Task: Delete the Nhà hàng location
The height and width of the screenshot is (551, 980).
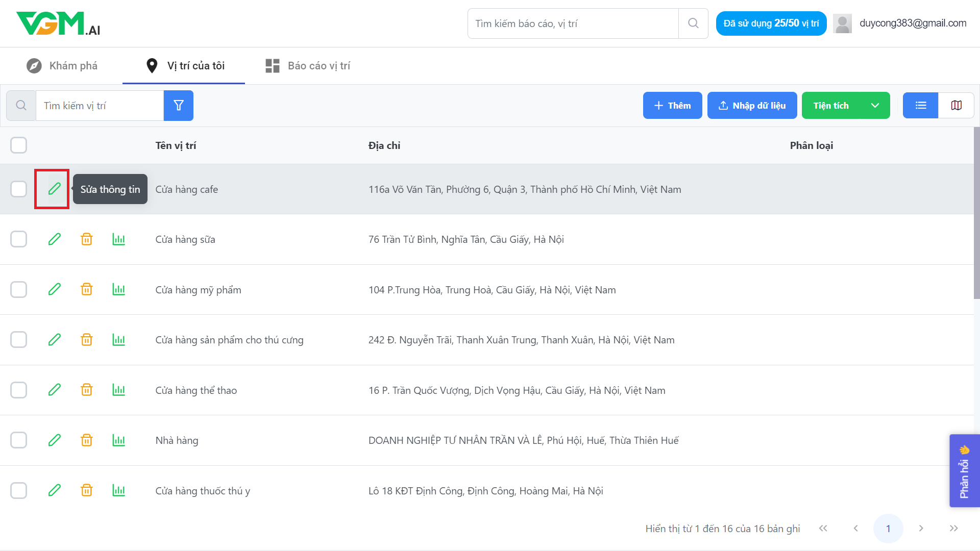Action: (87, 440)
